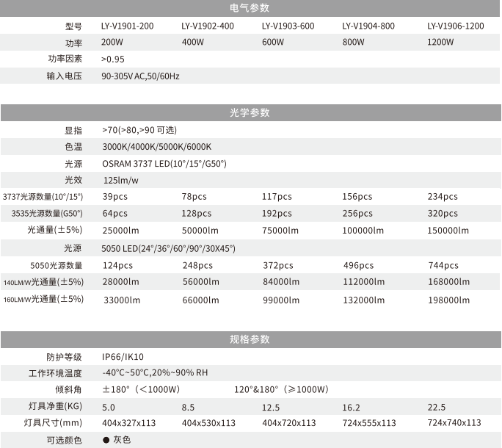Select model LY-V1901-200 cell
The height and width of the screenshot is (448, 502).
tap(127, 26)
